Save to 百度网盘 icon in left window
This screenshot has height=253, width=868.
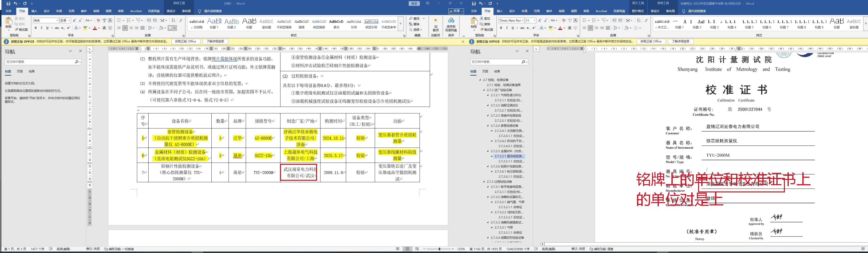[x=451, y=25]
